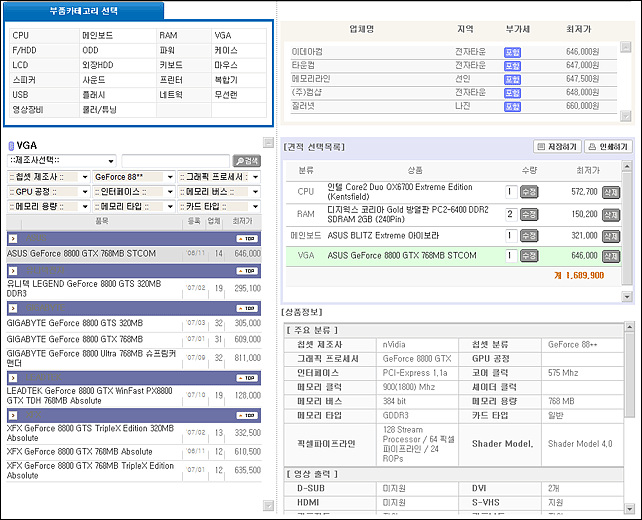Screen dimensions: 642x520
Task: Click the TOP icon in the GIGABYTE header
Action: 247,308
